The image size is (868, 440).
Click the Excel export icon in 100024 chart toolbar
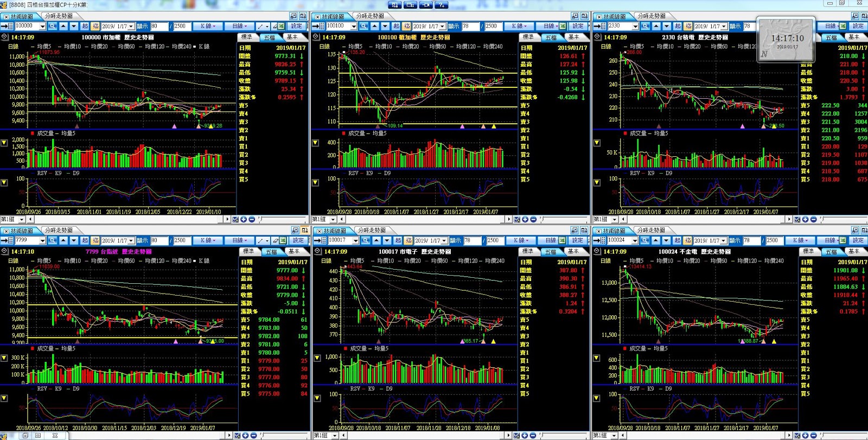tap(843, 240)
